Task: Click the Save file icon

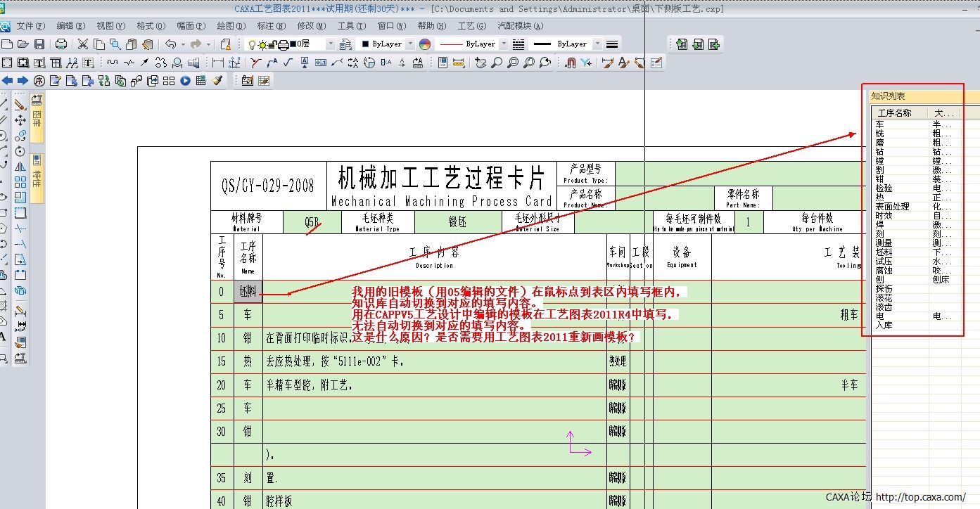Action: click(38, 43)
